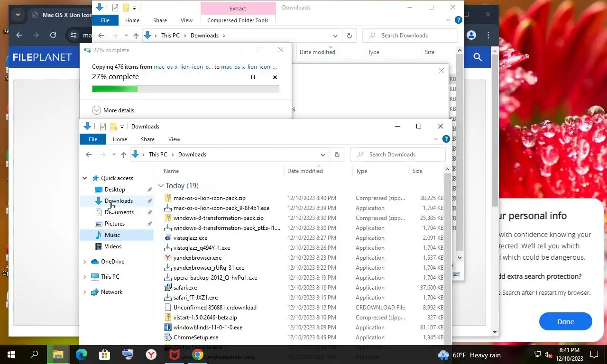Select opera-backup-2012_Q-hvPu1.exe file
This screenshot has height=364, width=607.
click(215, 278)
